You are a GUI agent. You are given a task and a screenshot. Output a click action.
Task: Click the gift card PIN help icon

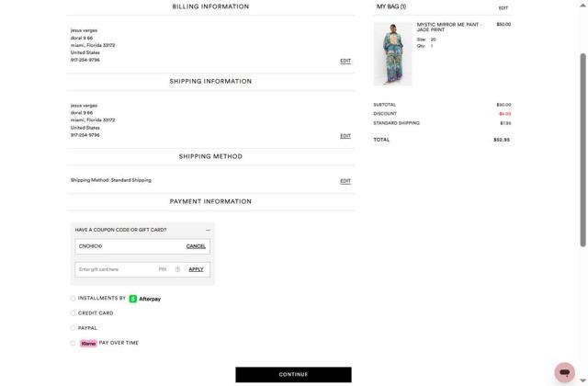click(177, 269)
